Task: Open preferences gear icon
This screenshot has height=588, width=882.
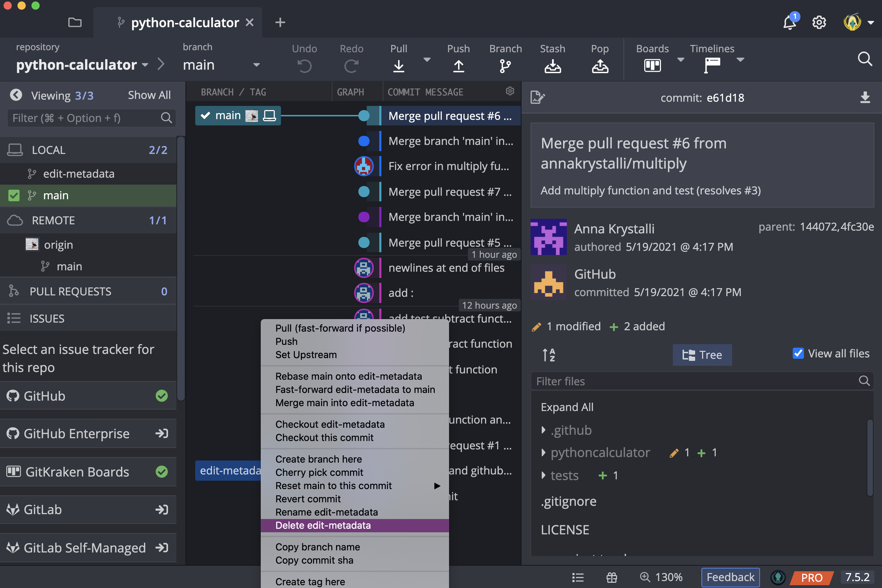Action: [x=819, y=23]
